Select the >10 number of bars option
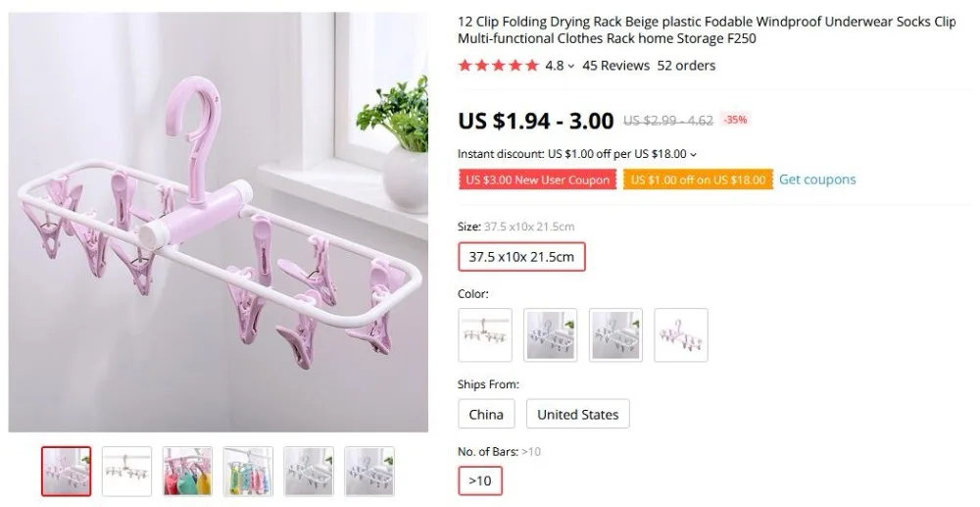This screenshot has width=980, height=507. (479, 481)
